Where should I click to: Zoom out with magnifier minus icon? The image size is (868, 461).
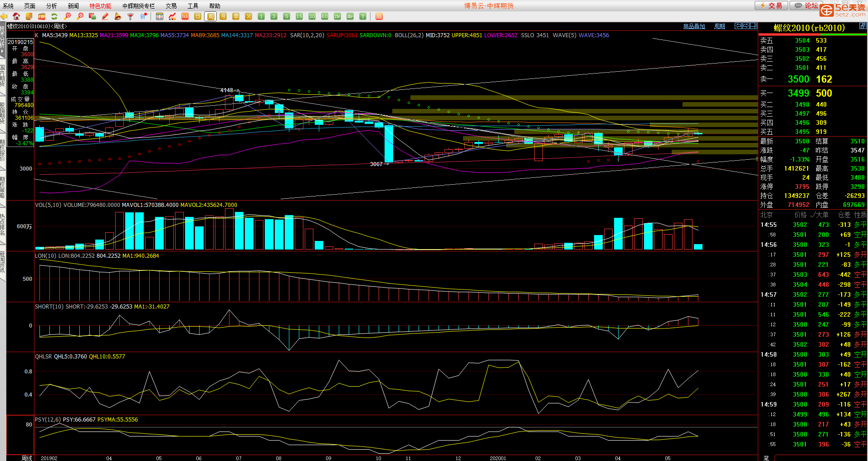click(80, 16)
